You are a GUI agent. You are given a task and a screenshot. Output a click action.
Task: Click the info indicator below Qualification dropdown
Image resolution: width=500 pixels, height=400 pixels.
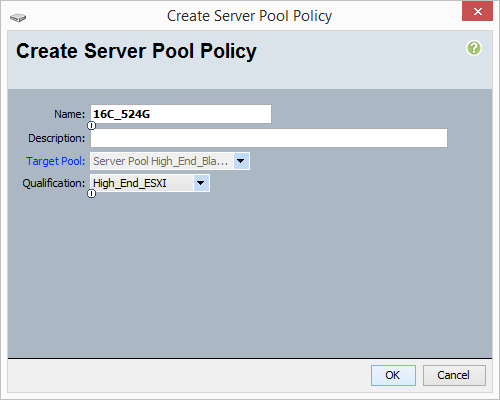91,194
